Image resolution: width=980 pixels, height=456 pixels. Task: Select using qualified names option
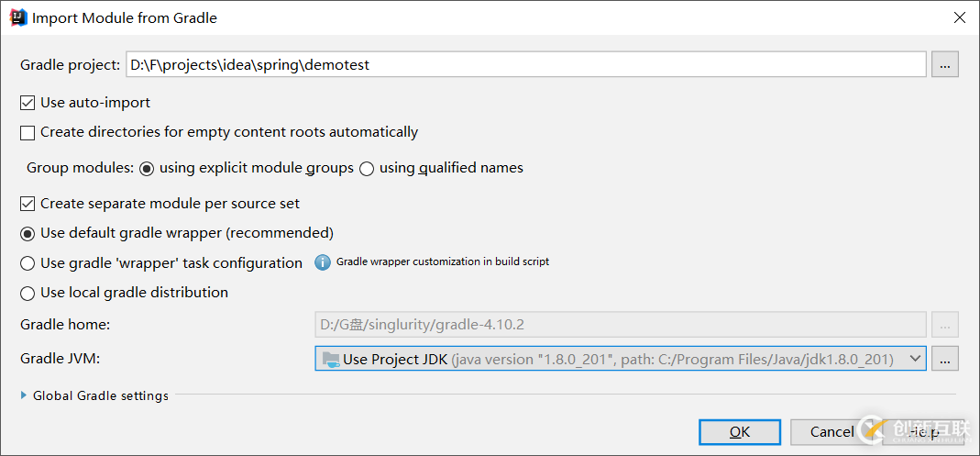click(367, 169)
